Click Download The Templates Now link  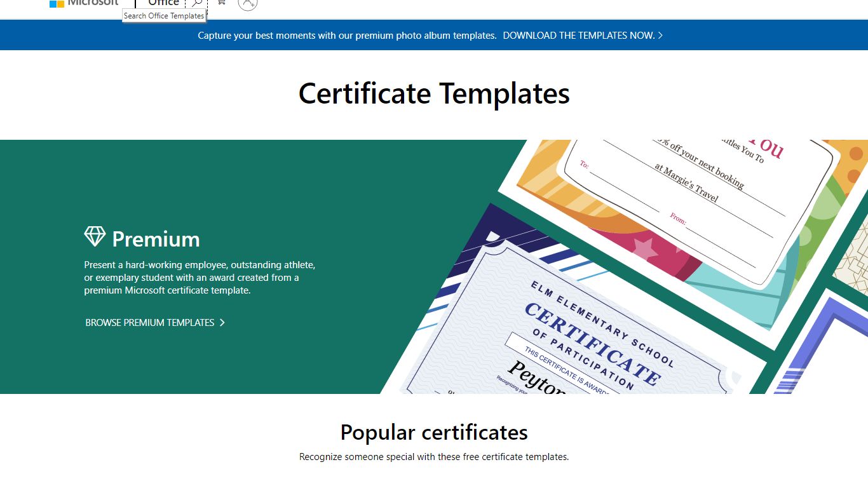pos(583,36)
